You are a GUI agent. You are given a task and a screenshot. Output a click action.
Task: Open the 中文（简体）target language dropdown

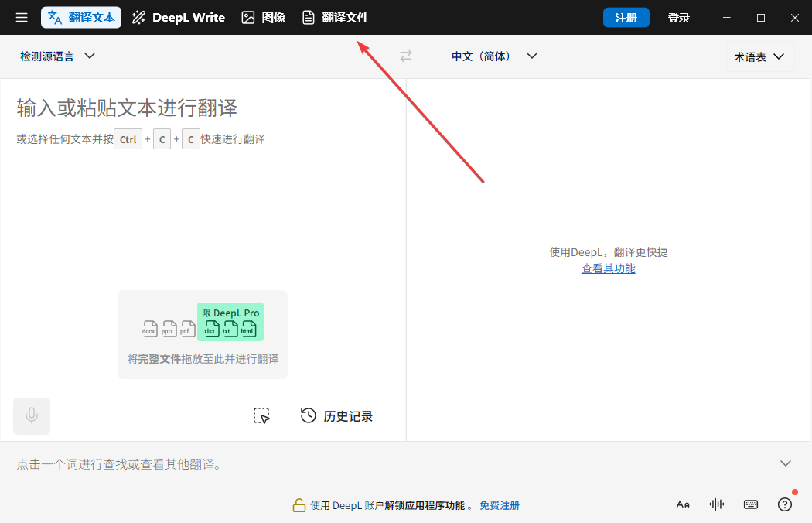click(493, 55)
